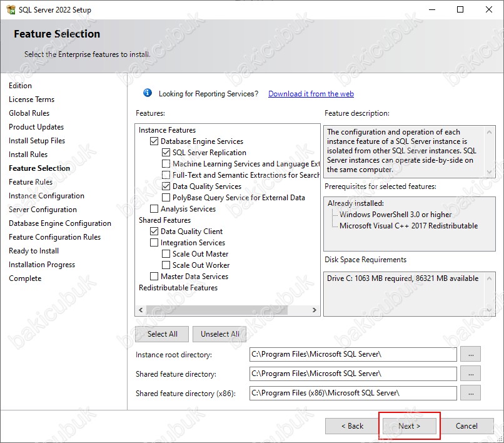Click the Complete step in sidebar
This screenshot has width=504, height=443.
pos(25,278)
